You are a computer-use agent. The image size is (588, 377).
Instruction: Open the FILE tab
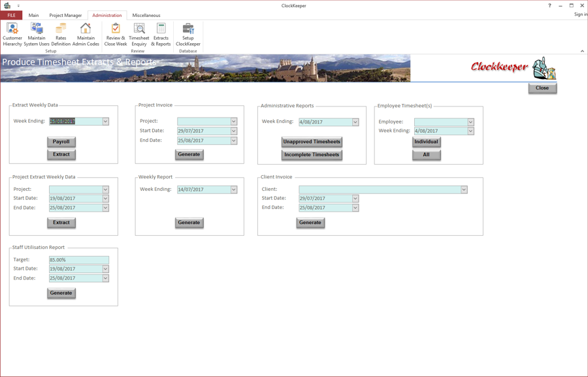click(11, 16)
